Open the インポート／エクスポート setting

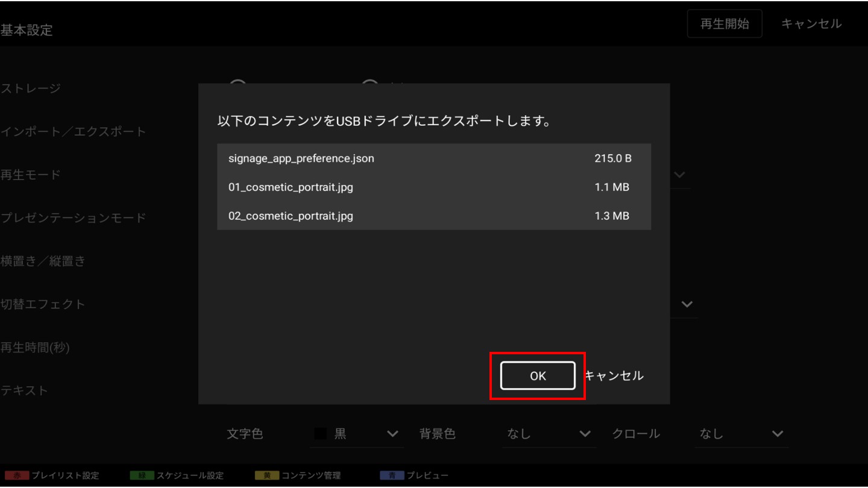pyautogui.click(x=74, y=131)
